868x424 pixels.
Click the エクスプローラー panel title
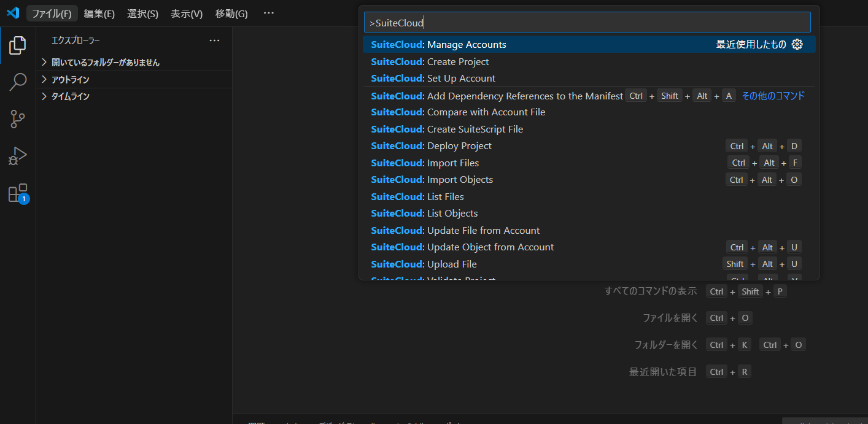click(76, 40)
